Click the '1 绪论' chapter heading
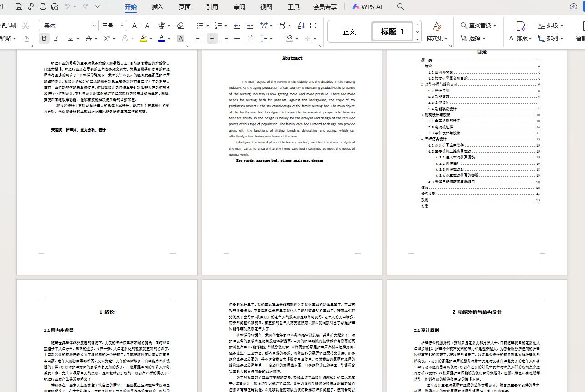The width and height of the screenshot is (585, 392). coord(107,312)
